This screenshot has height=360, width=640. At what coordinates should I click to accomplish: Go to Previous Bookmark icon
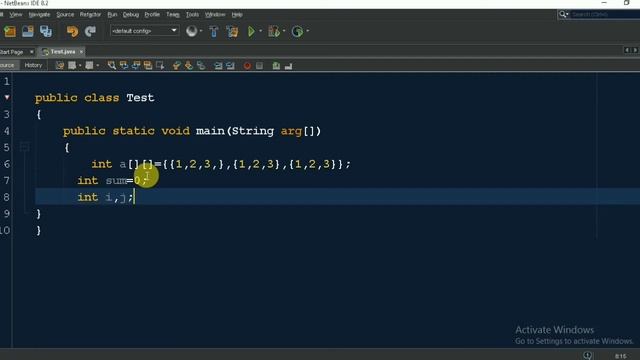(176, 65)
